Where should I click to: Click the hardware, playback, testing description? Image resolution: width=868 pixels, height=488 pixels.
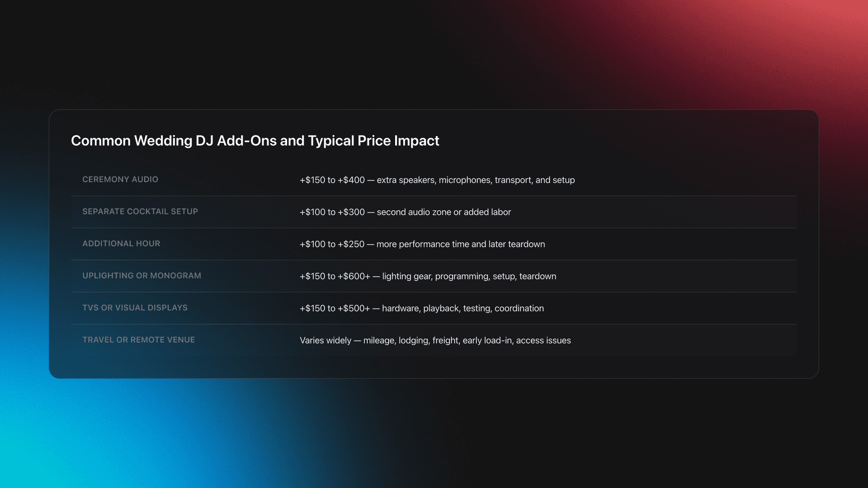point(462,308)
